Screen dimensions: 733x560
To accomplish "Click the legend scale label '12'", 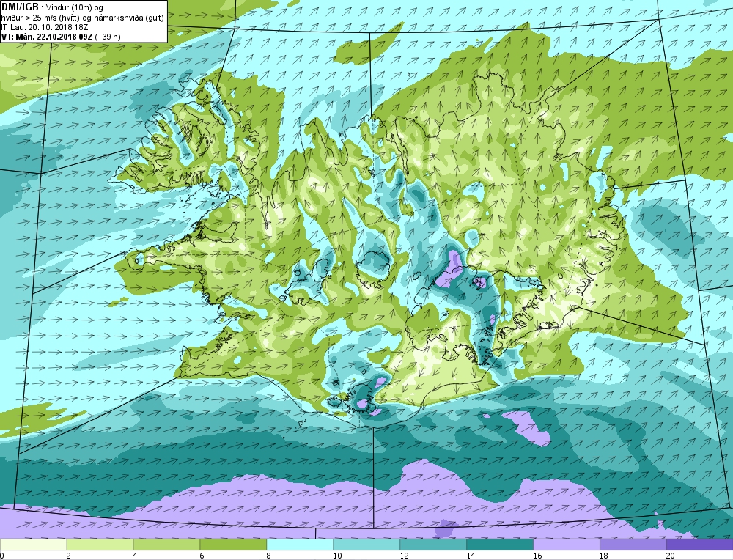I will point(404,556).
